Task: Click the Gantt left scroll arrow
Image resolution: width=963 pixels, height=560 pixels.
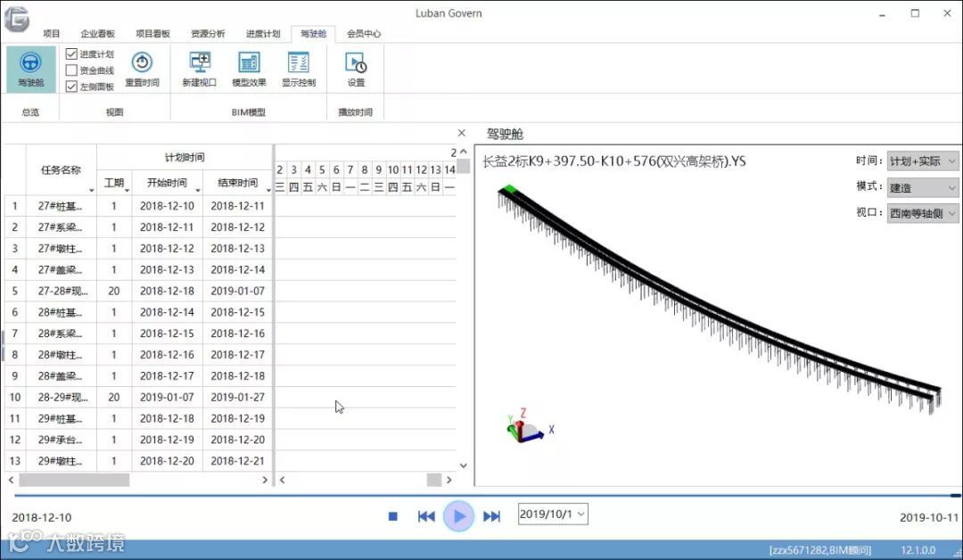Action: tap(282, 480)
